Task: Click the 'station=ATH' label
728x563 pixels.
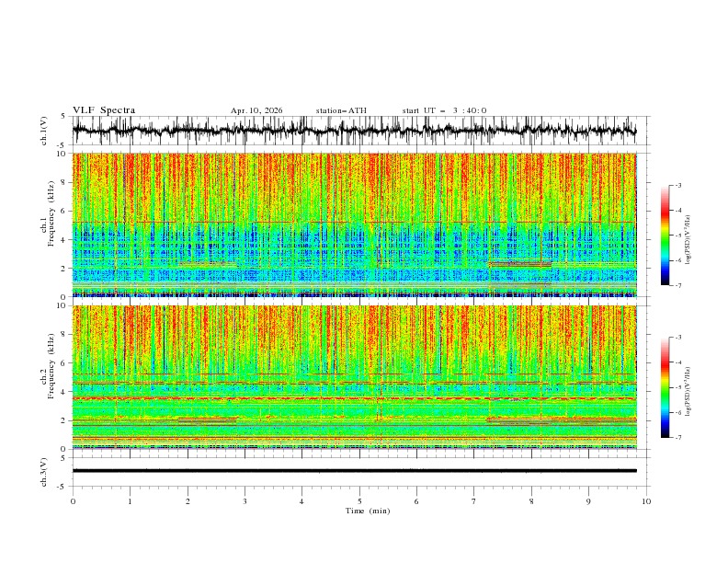Action: [x=341, y=110]
